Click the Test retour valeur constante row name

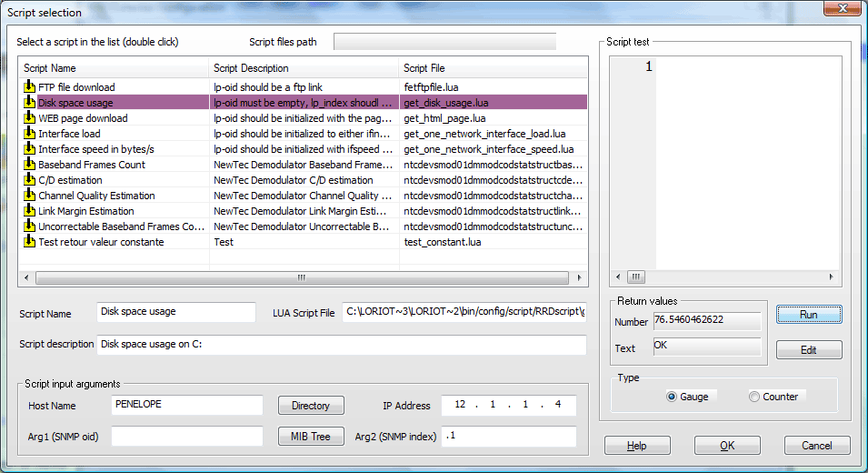[x=101, y=242]
